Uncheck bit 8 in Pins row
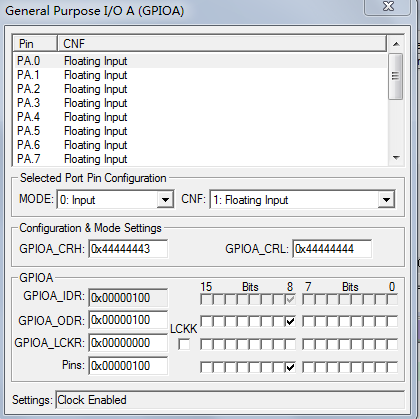 point(290,367)
